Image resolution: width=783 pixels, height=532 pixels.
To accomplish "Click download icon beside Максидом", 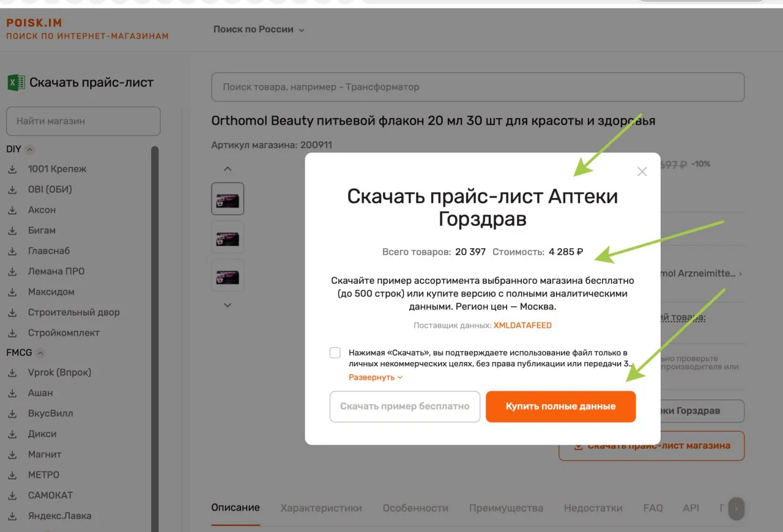I will point(12,292).
